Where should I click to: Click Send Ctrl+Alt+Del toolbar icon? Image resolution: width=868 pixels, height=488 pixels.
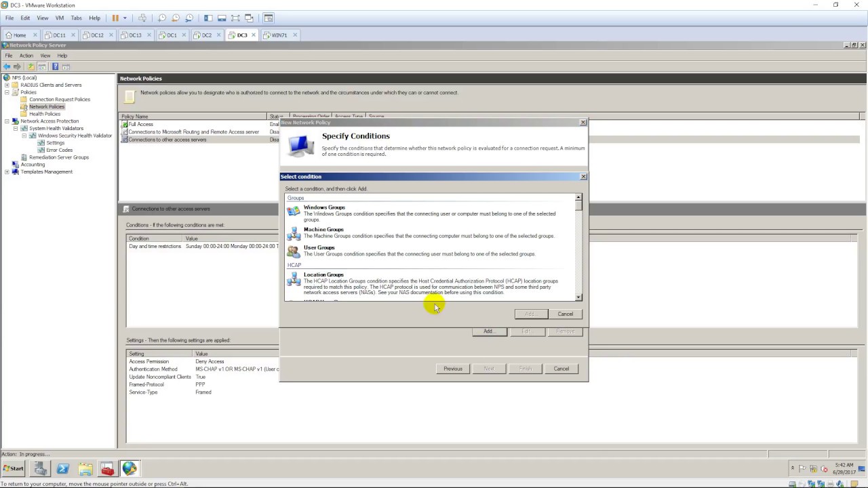tap(142, 18)
